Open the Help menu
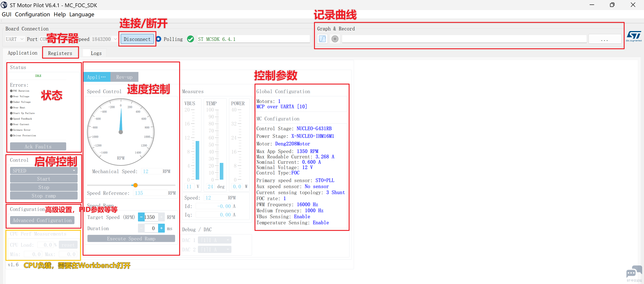This screenshot has height=284, width=644. point(60,15)
